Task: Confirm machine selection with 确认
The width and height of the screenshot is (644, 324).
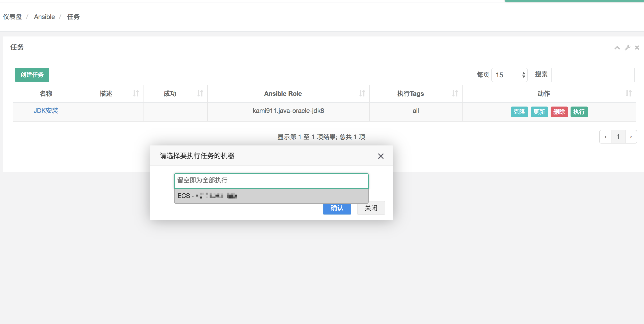Action: 337,208
